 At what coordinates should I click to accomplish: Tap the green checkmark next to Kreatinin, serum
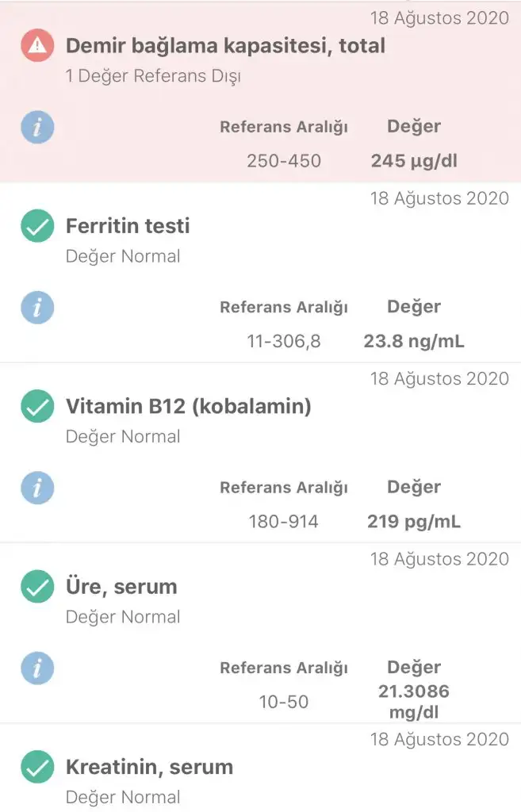[x=36, y=768]
